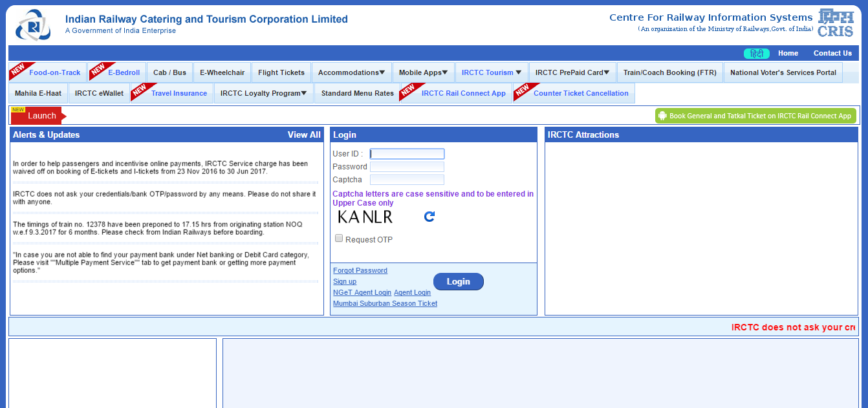Click the red scrolling IRCTC notice

click(793, 327)
